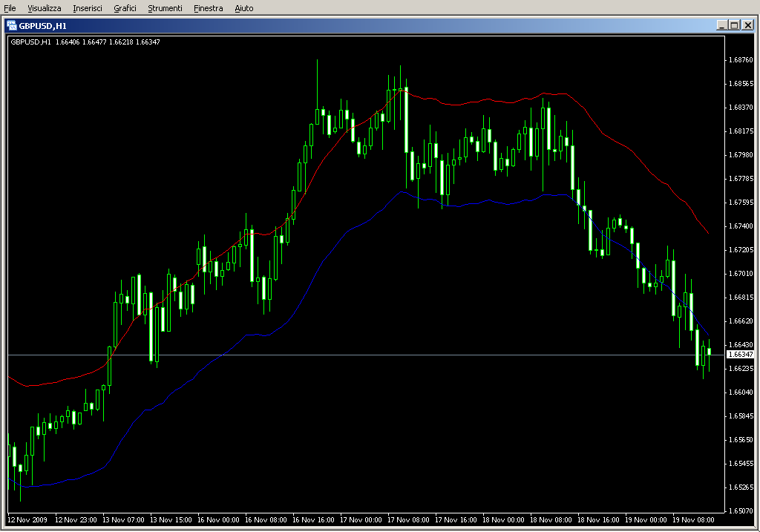Expand the Grafici menu

tap(125, 8)
